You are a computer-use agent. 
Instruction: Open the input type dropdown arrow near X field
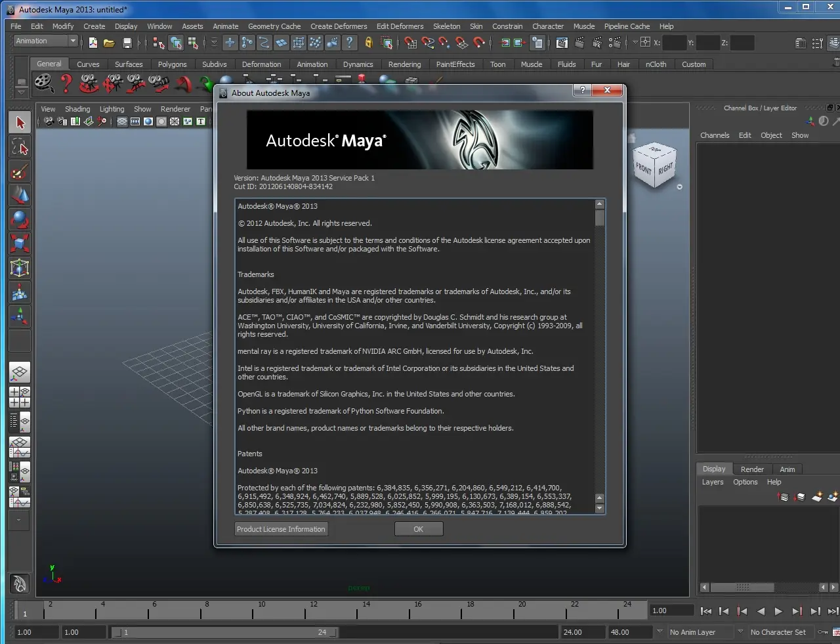635,43
